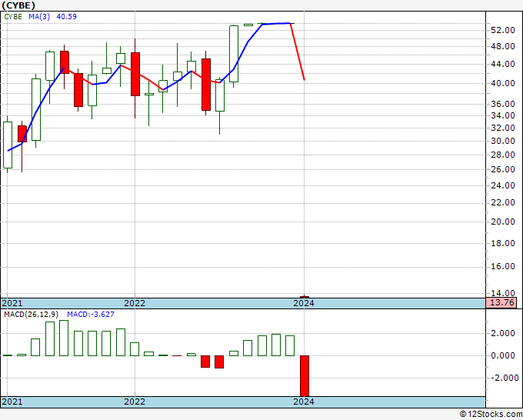The width and height of the screenshot is (523, 420).
Task: Select the 18.00 price axis label
Action: click(503, 243)
